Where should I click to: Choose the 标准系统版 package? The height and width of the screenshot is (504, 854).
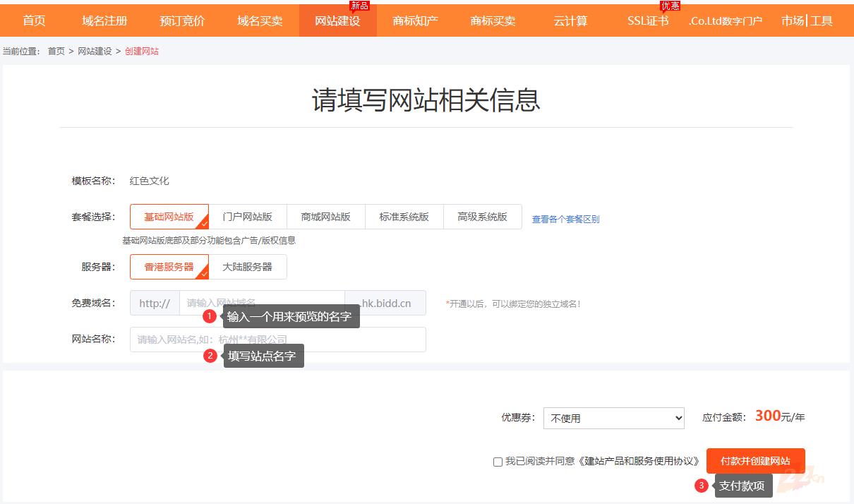(x=404, y=217)
